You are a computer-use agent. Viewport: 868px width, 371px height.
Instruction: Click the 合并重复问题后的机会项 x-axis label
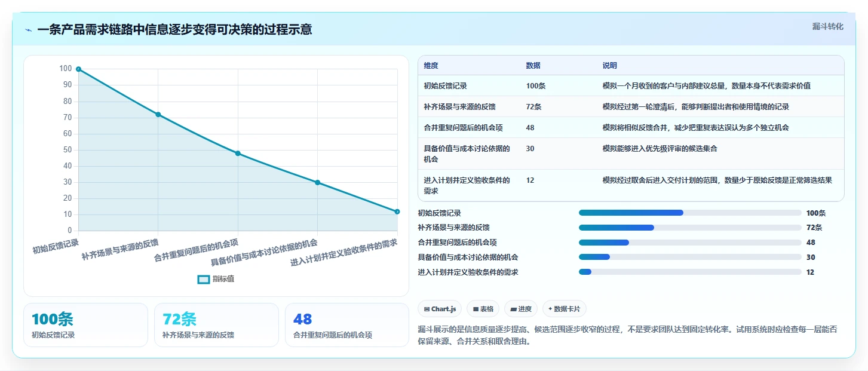[x=197, y=250]
